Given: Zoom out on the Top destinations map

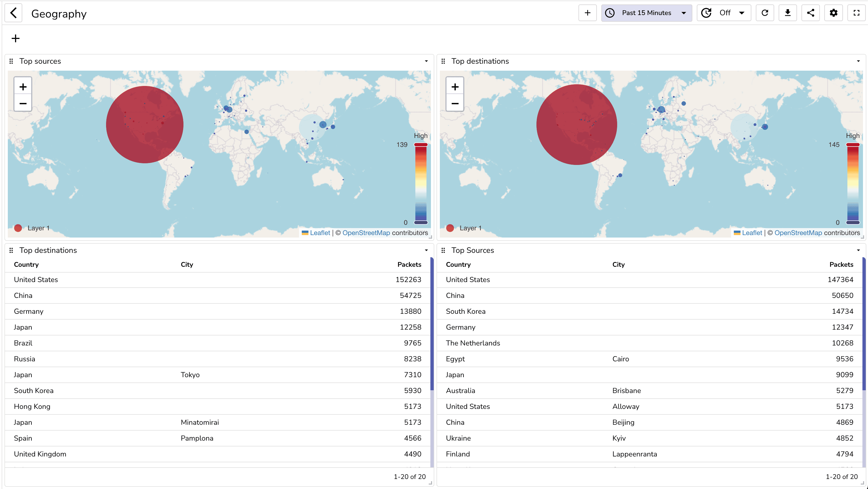Looking at the screenshot, I should coord(455,103).
